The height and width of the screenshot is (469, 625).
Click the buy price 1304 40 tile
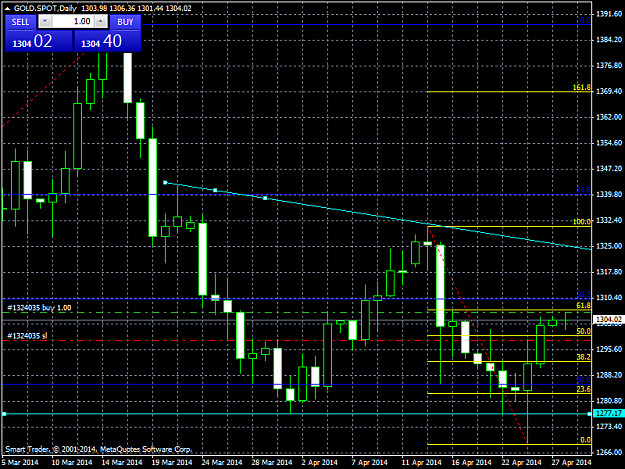click(108, 41)
